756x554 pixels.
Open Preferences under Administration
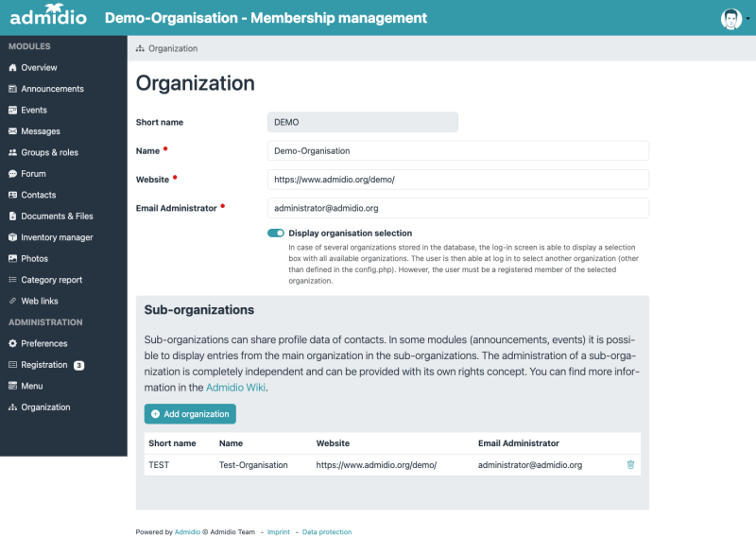(x=43, y=344)
